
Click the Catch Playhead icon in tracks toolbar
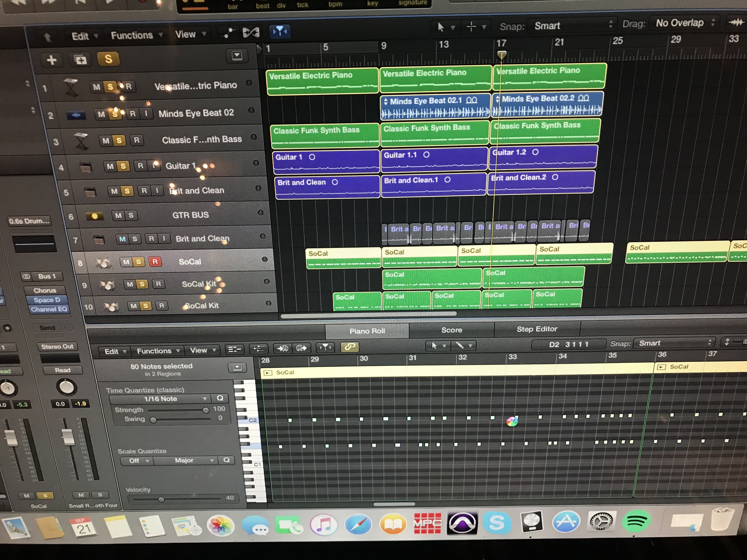(280, 31)
